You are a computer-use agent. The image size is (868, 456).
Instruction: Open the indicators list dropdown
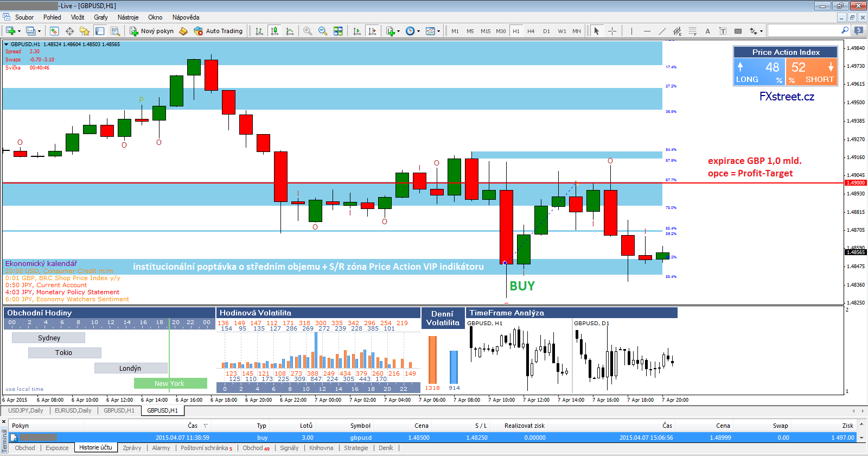coord(393,31)
